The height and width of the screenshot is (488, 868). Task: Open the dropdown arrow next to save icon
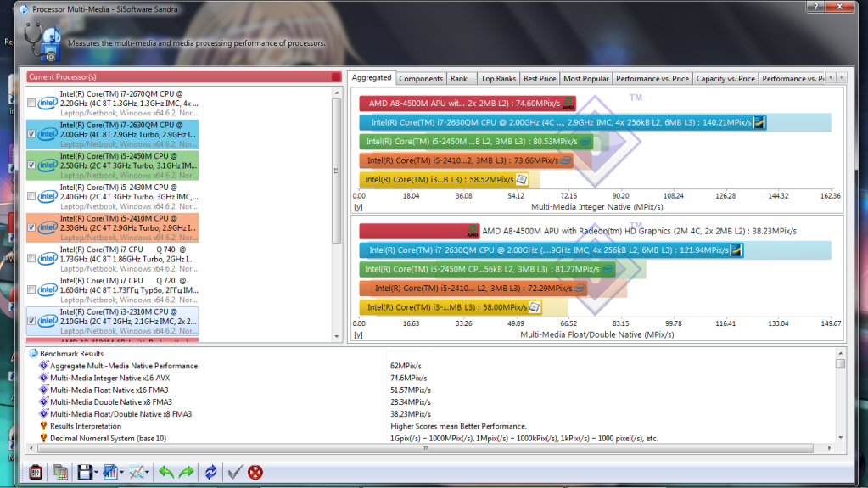pyautogui.click(x=97, y=473)
